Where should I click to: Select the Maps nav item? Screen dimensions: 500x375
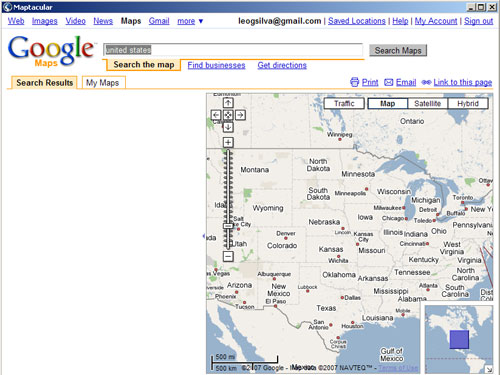pos(131,21)
